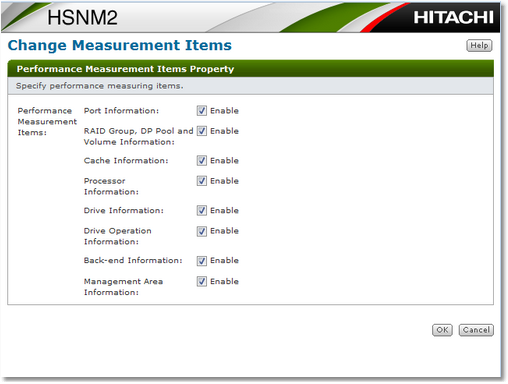Select "Management Area Information:" label
This screenshot has height=384, width=508.
(x=123, y=287)
